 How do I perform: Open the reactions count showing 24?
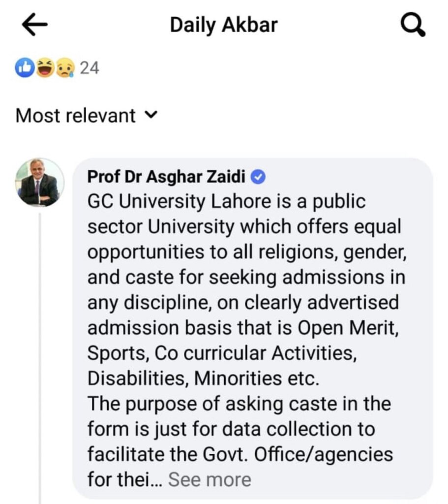[90, 68]
